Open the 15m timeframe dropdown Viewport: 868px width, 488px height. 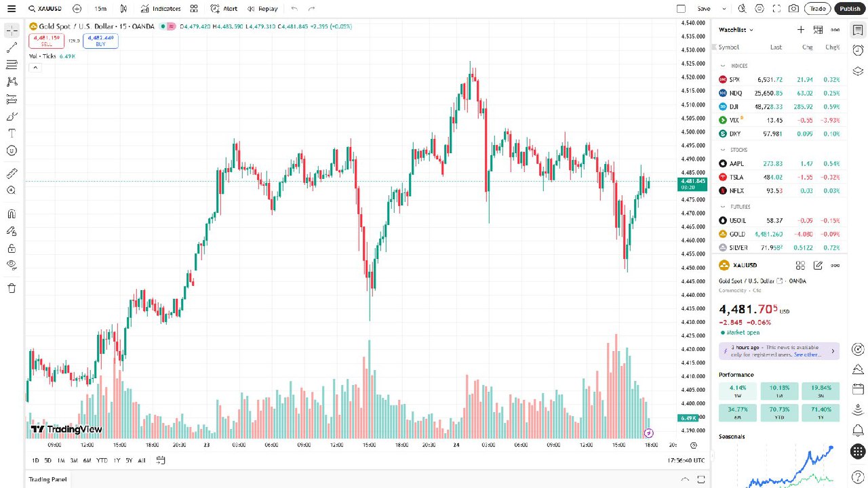coord(100,8)
